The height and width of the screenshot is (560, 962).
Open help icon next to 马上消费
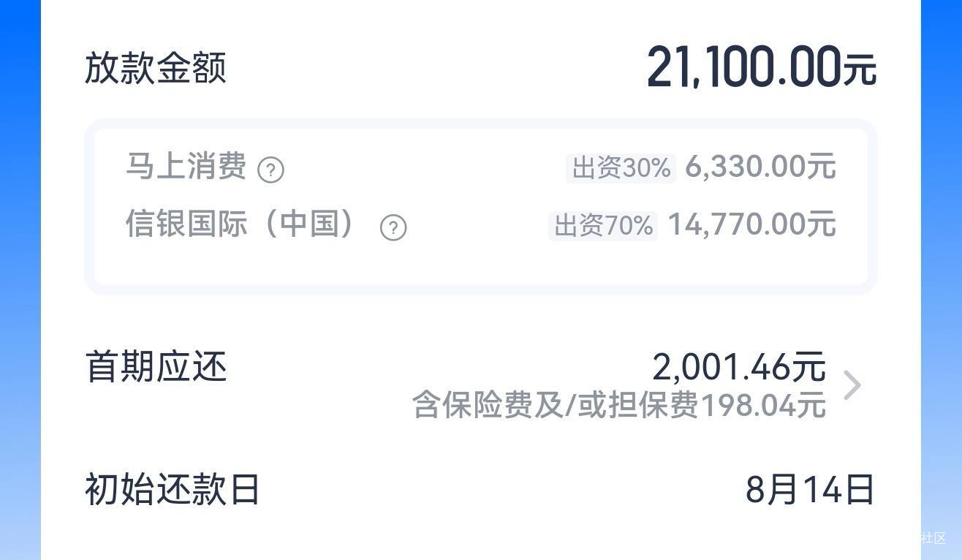pyautogui.click(x=270, y=170)
